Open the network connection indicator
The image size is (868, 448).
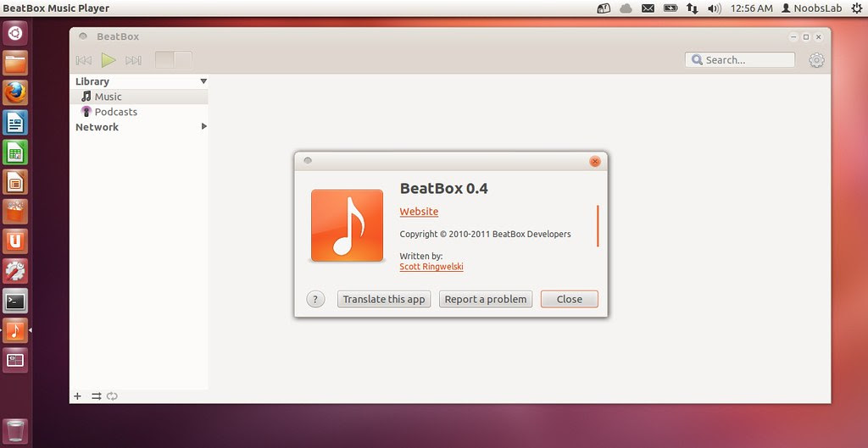[x=692, y=8]
